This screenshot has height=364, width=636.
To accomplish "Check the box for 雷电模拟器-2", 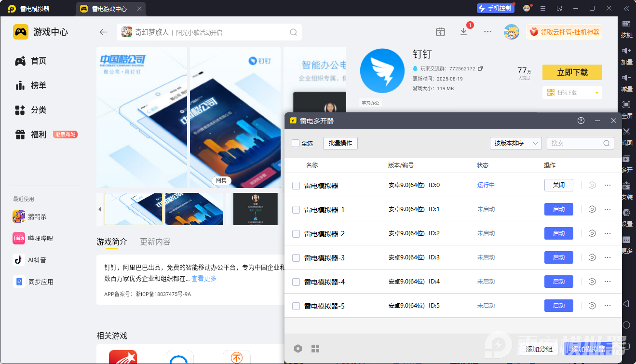I will (296, 234).
